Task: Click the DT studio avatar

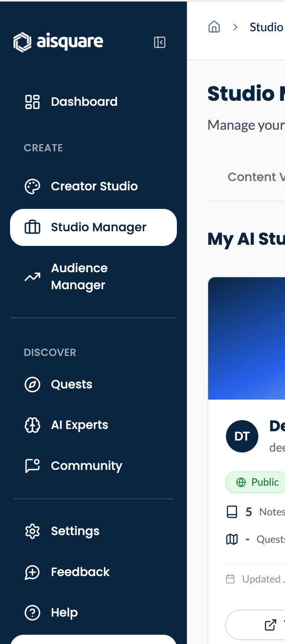Action: (x=242, y=436)
